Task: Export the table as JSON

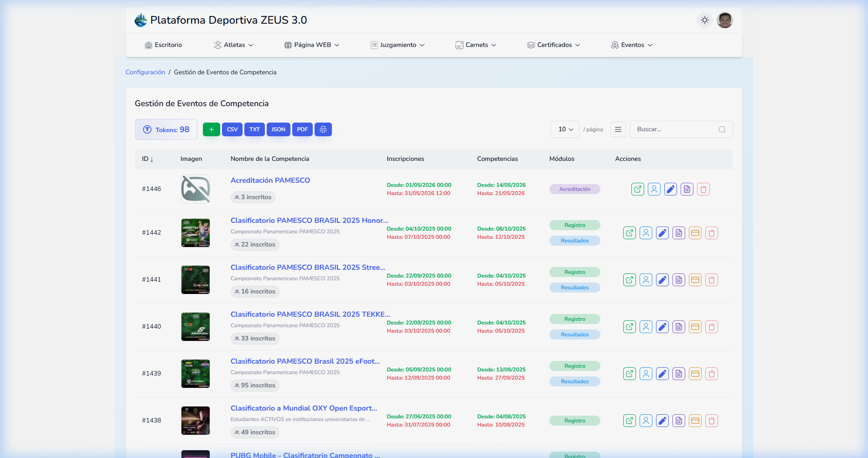Action: tap(279, 129)
